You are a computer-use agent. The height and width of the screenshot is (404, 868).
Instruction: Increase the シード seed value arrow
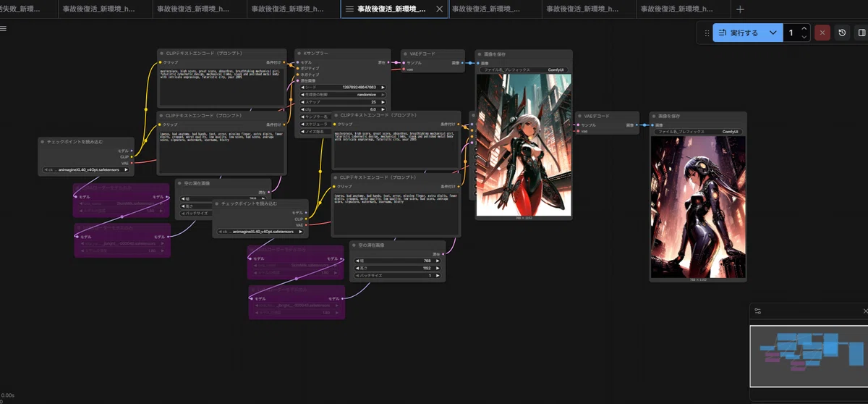(383, 87)
